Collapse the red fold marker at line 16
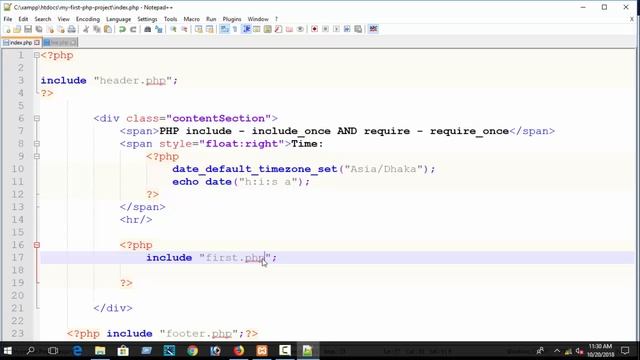The height and width of the screenshot is (360, 640). (x=37, y=245)
